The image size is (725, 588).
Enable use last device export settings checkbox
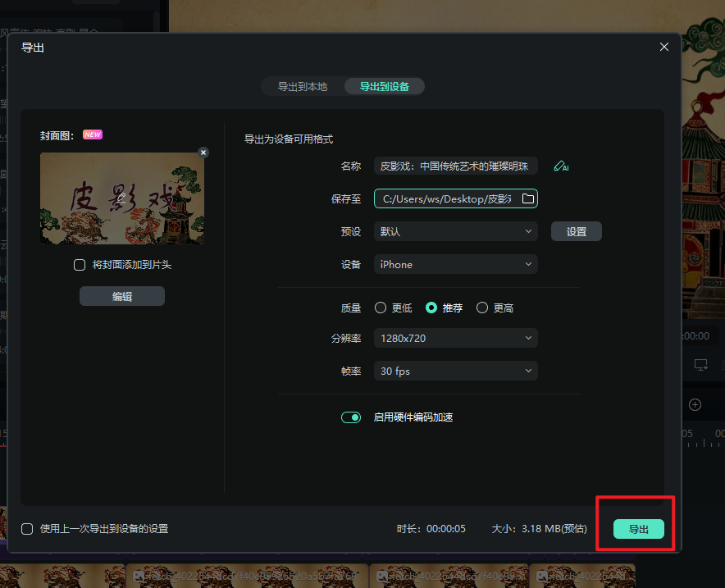(27, 529)
